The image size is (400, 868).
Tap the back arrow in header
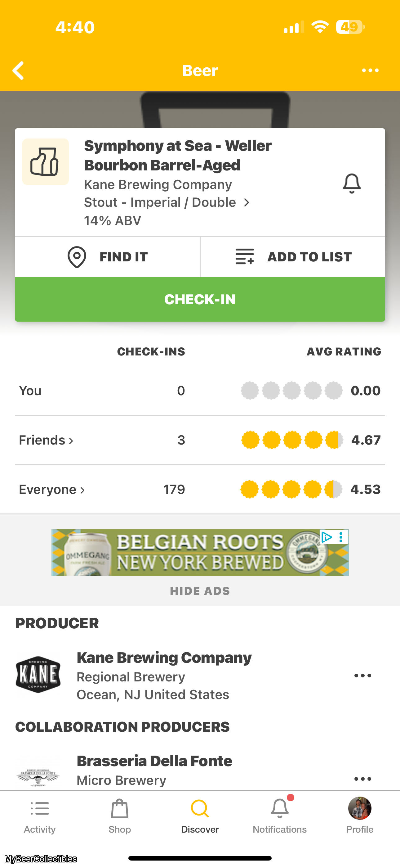pos(19,70)
